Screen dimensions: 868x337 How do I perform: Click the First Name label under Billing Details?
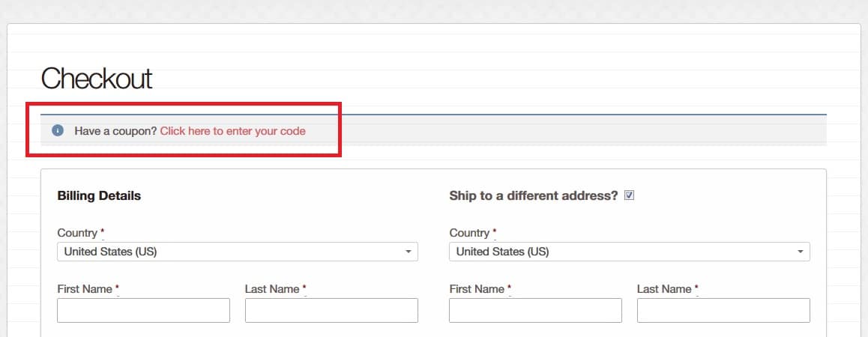point(85,289)
